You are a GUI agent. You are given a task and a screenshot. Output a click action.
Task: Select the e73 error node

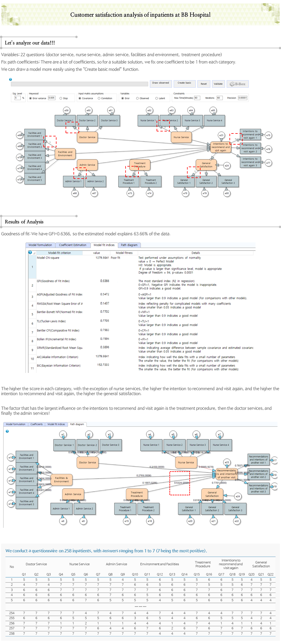tap(130, 193)
